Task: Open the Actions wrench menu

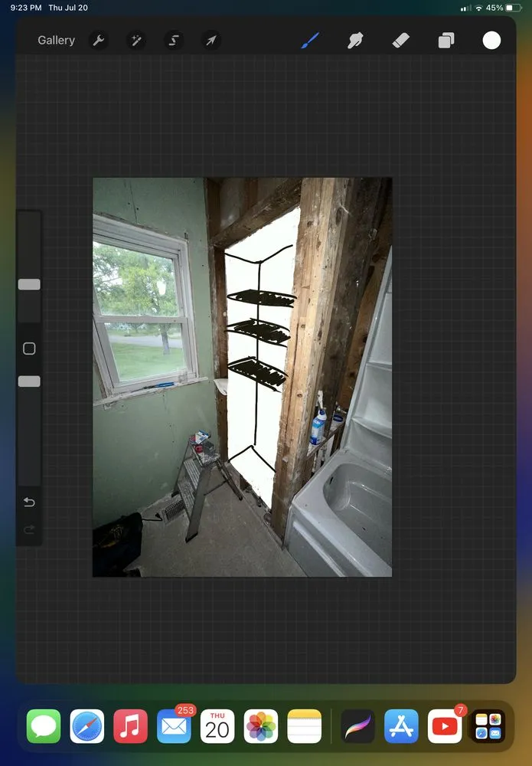Action: click(x=99, y=41)
